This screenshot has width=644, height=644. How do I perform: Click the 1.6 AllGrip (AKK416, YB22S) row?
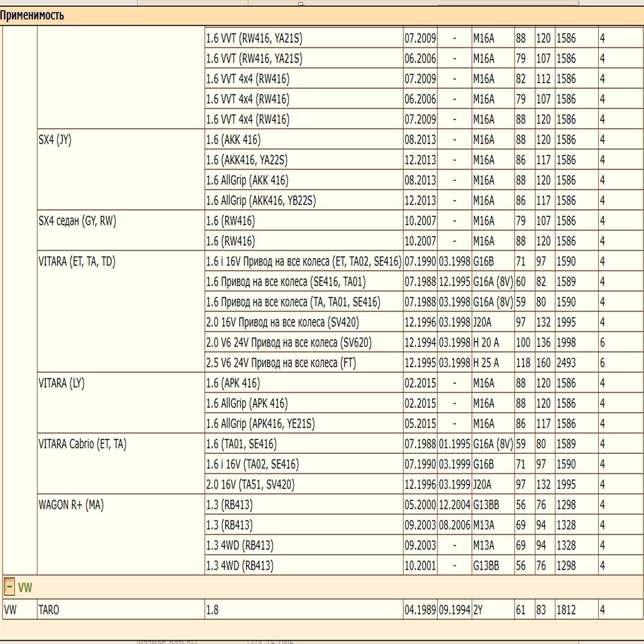[x=261, y=201]
